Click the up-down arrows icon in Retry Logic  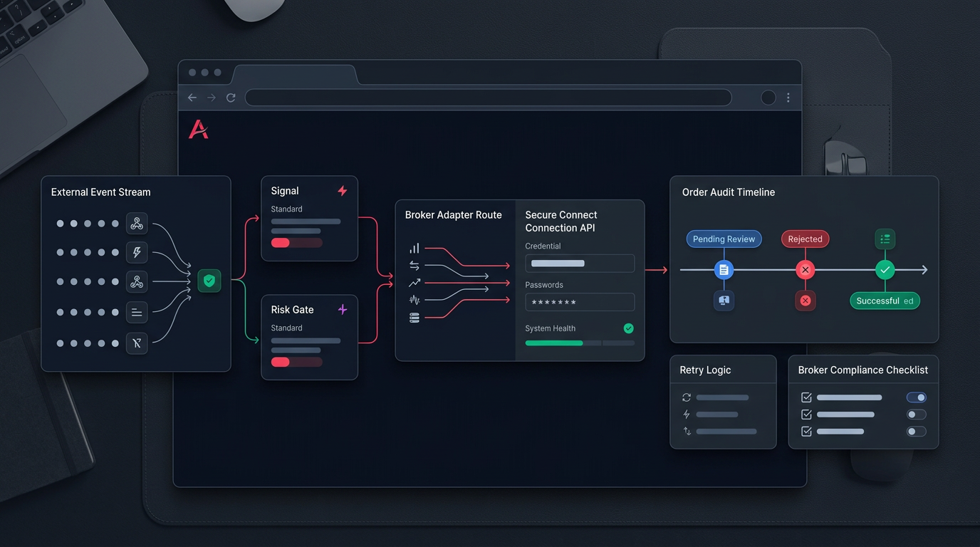point(687,432)
